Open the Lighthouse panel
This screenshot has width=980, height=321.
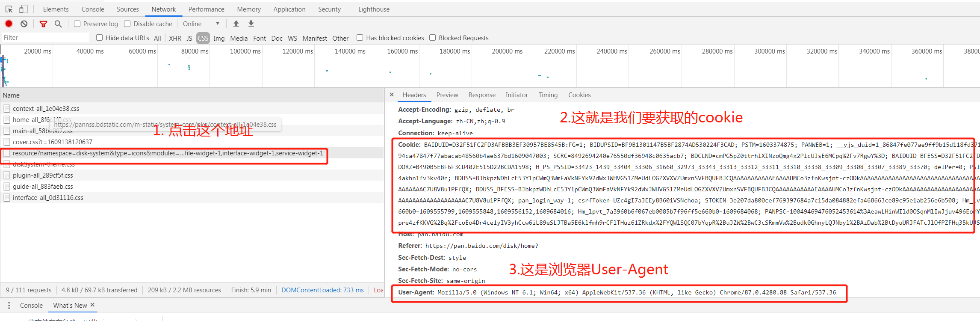374,9
